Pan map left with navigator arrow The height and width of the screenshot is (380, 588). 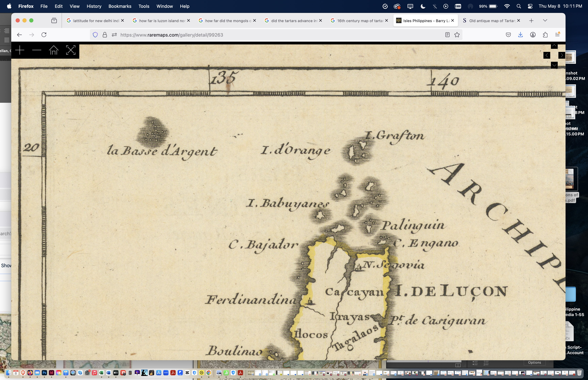tap(547, 55)
